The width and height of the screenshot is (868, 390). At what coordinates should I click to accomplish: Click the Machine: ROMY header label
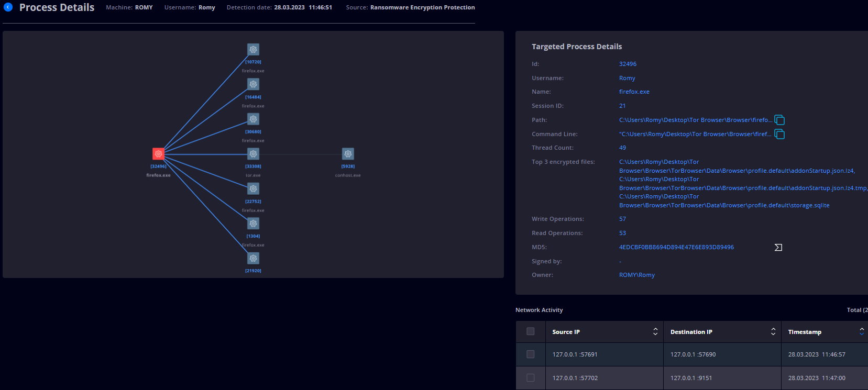[129, 7]
